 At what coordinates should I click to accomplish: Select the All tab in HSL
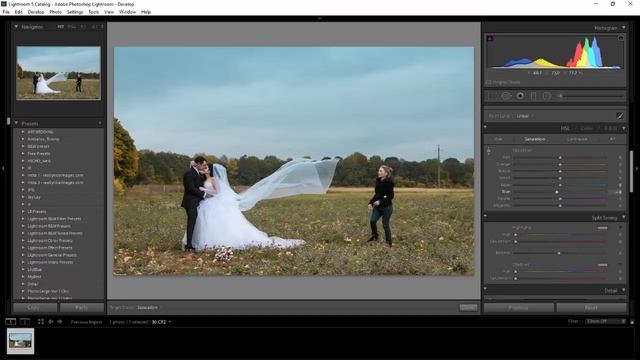click(612, 139)
